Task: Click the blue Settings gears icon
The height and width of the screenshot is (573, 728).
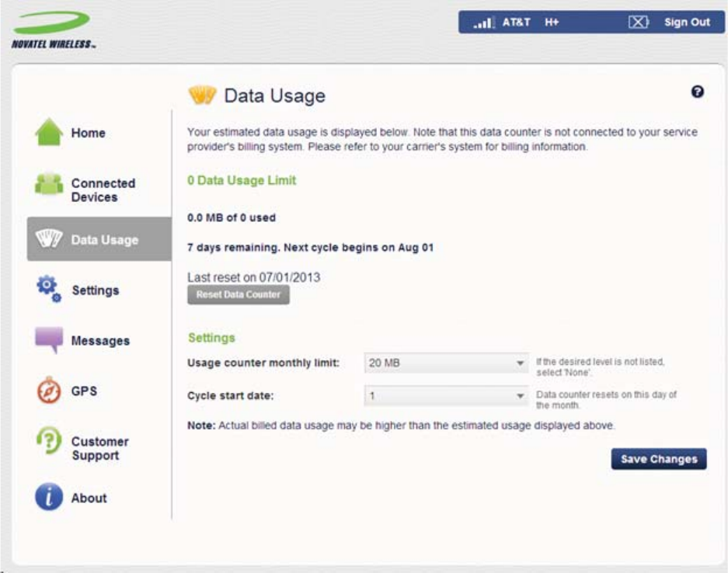Action: coord(49,289)
